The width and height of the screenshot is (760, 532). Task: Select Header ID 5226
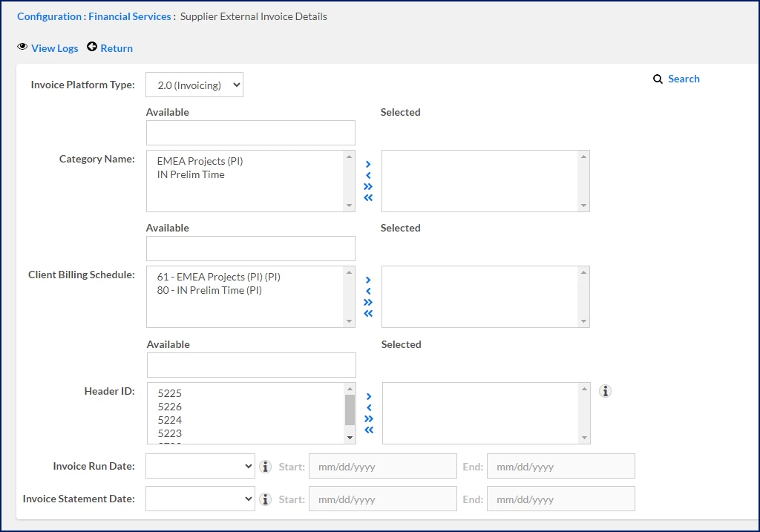point(170,407)
